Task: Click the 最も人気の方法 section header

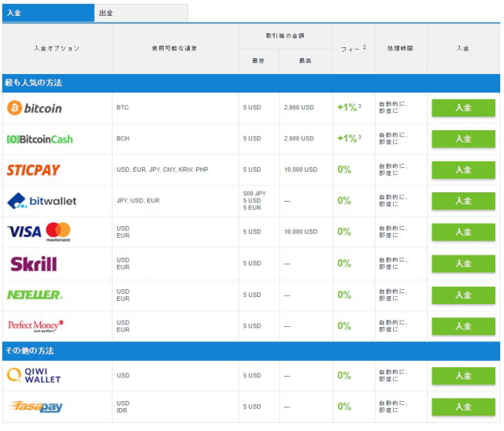Action: pyautogui.click(x=251, y=83)
